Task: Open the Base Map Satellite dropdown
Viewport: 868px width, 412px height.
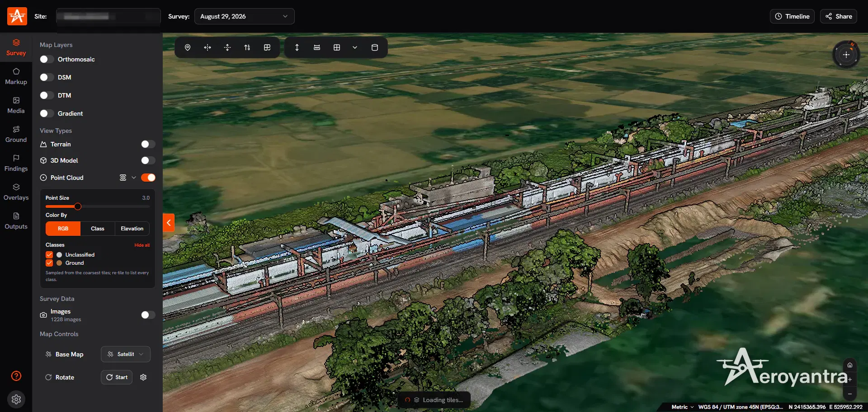Action: click(x=126, y=354)
